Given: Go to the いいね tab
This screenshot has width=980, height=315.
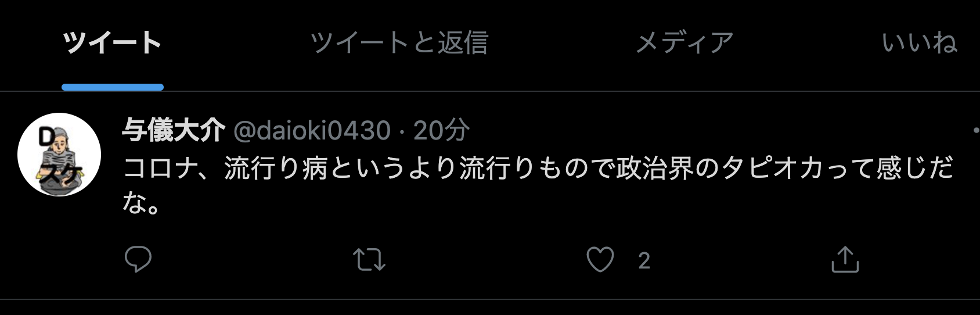Looking at the screenshot, I should point(920,43).
